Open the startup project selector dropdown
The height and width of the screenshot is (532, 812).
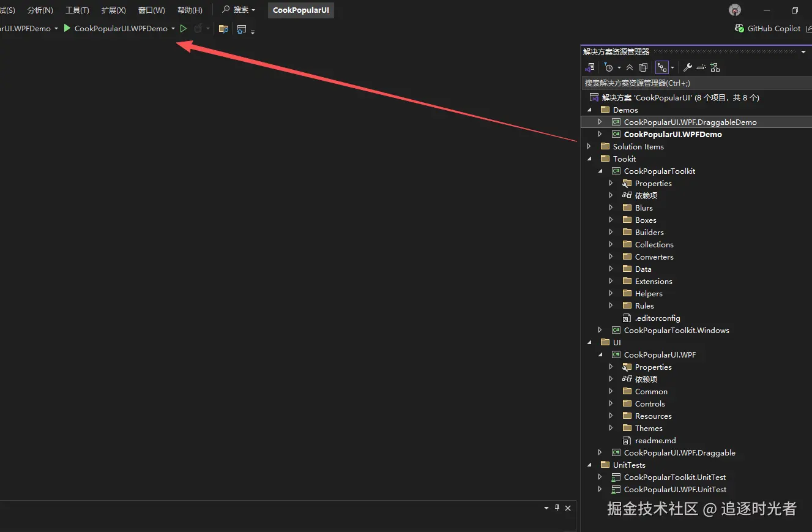(x=56, y=29)
